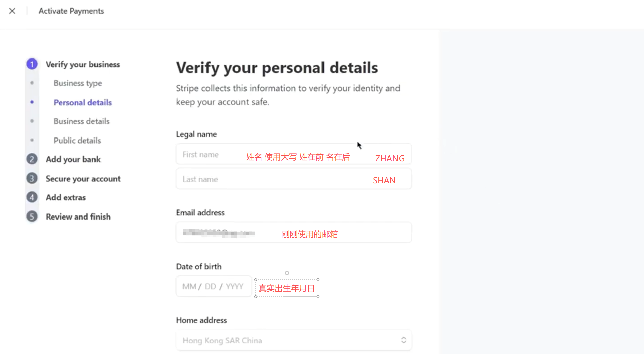Open Secure your account step
Image resolution: width=644 pixels, height=354 pixels.
(x=83, y=179)
